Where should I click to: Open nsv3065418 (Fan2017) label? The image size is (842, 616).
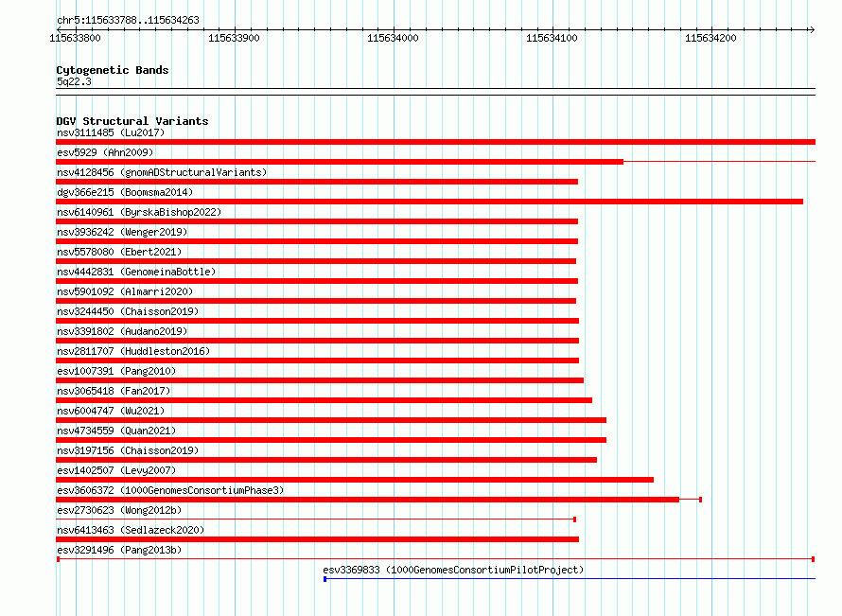114,391
